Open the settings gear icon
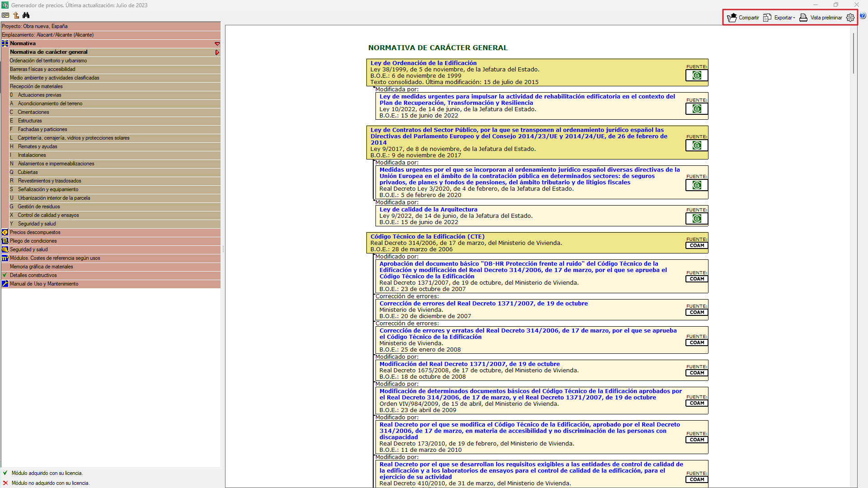This screenshot has width=868, height=488. click(x=850, y=18)
